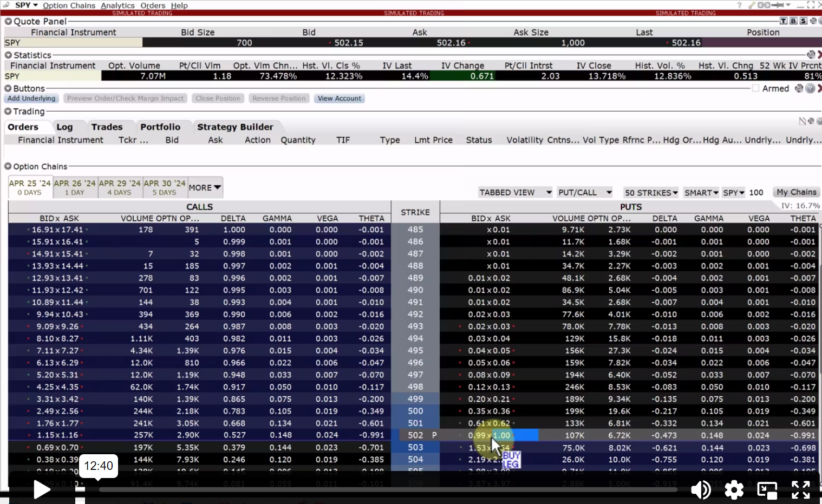Click the My Chains button
This screenshot has height=504, width=822.
[796, 192]
